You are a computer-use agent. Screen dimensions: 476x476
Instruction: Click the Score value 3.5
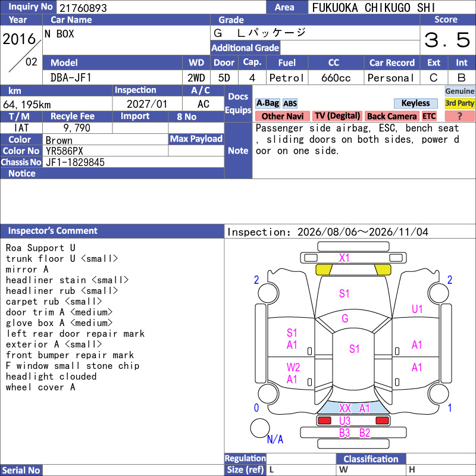447,40
